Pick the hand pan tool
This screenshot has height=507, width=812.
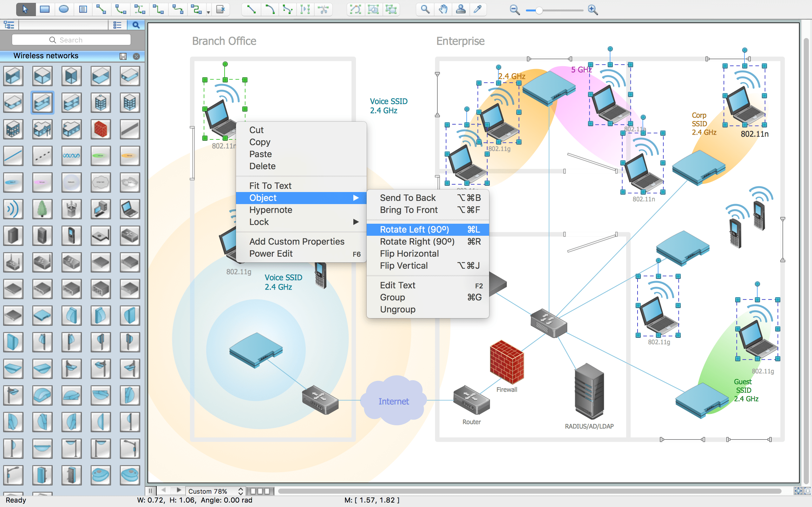[443, 10]
